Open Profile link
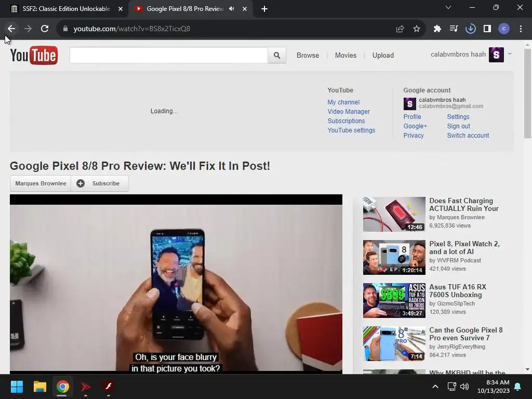Image resolution: width=532 pixels, height=399 pixels. pyautogui.click(x=412, y=117)
